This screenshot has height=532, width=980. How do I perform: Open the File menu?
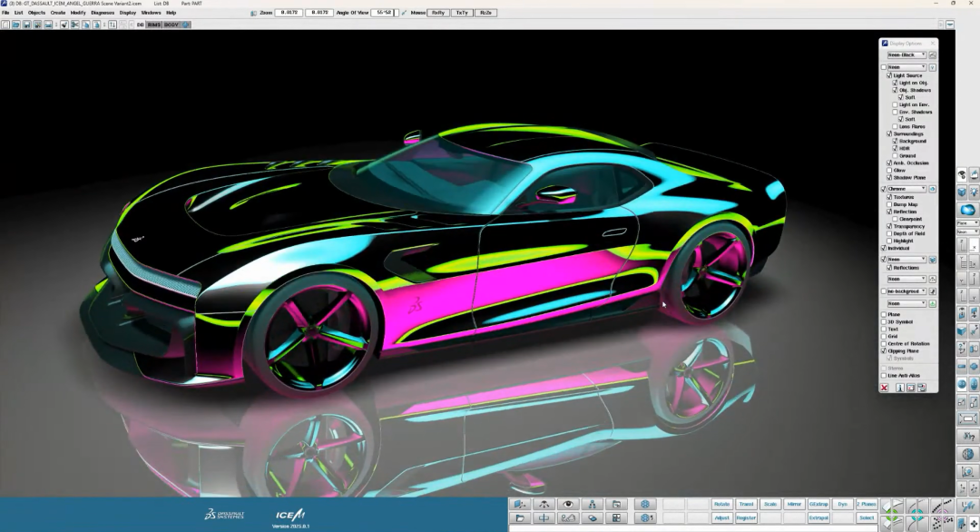pos(5,13)
